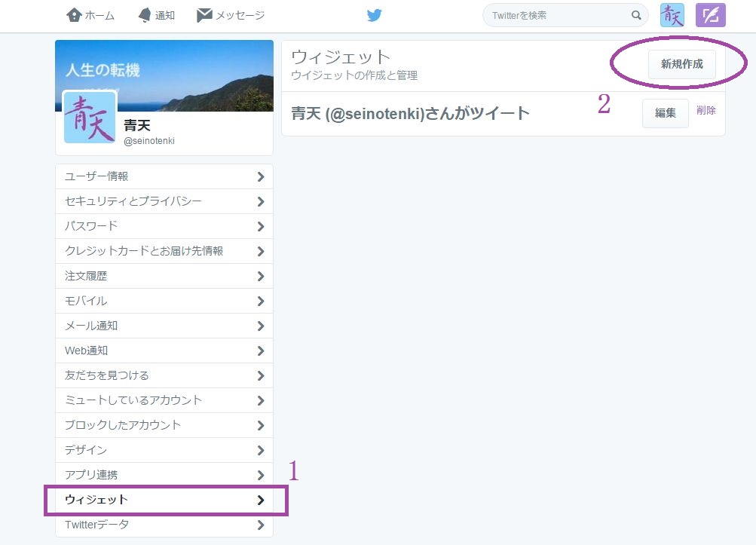Viewport: 756px width, 545px height.
Task: Type in the Twitterを検索 search field
Action: pyautogui.click(x=558, y=15)
